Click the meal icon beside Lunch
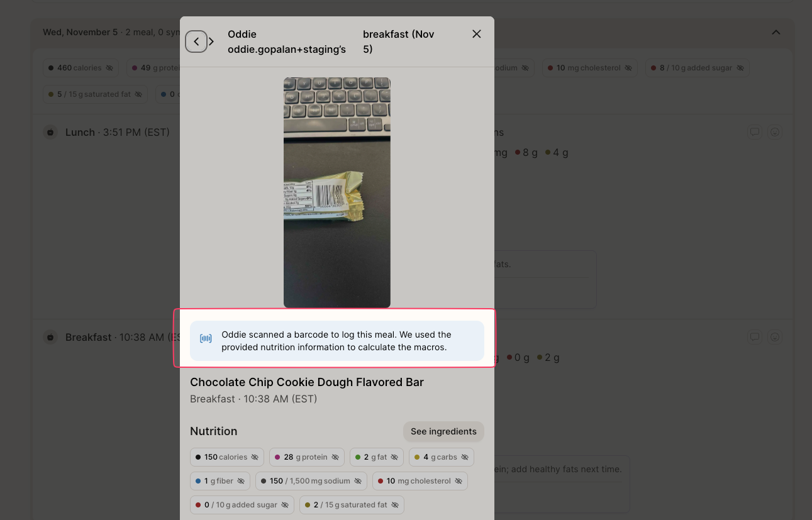The height and width of the screenshot is (520, 812). coord(50,132)
